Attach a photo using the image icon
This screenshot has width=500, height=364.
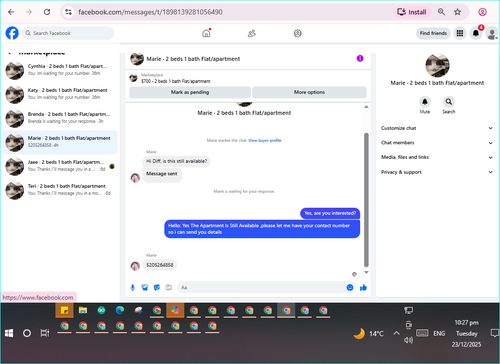tap(144, 287)
